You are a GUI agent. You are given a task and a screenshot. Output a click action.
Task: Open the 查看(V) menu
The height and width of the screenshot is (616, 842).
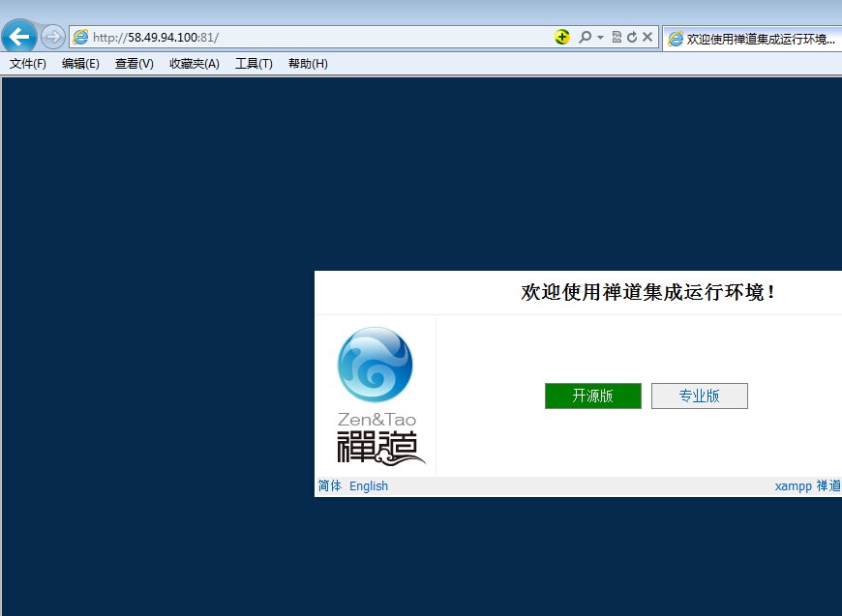click(x=135, y=64)
